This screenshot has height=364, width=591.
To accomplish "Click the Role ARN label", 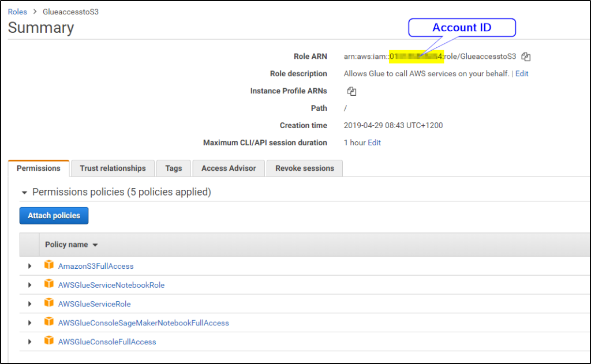I will 310,57.
